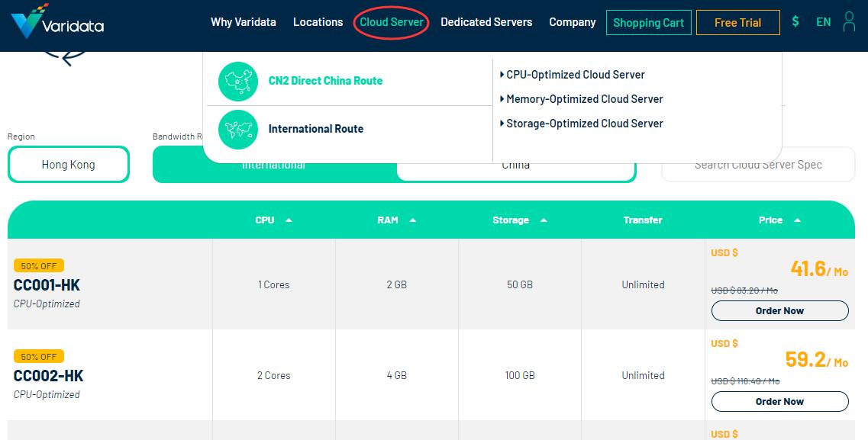Open the Dedicated Servers menu
The image size is (868, 440).
pyautogui.click(x=486, y=22)
